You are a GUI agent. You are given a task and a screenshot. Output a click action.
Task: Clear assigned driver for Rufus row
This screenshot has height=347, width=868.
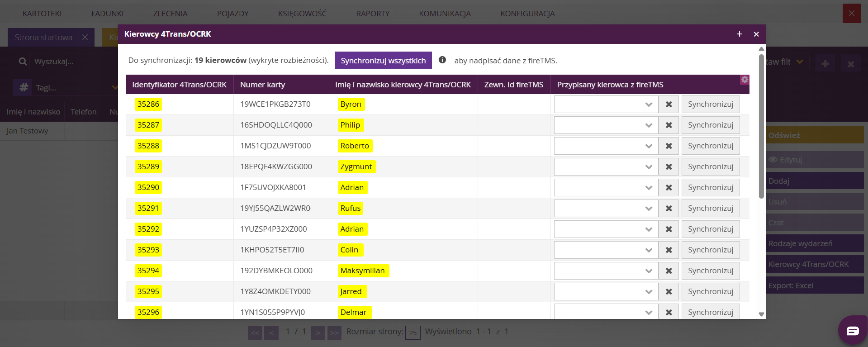(669, 208)
